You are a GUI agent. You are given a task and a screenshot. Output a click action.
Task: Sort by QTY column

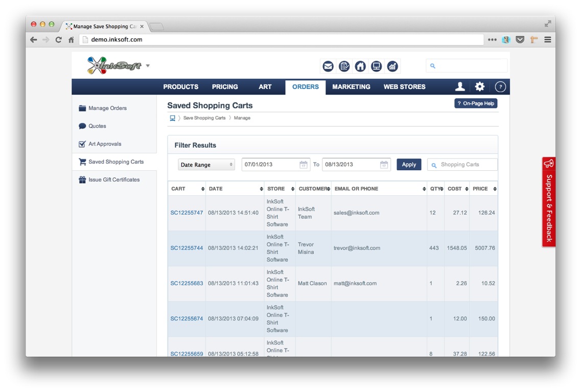point(436,189)
